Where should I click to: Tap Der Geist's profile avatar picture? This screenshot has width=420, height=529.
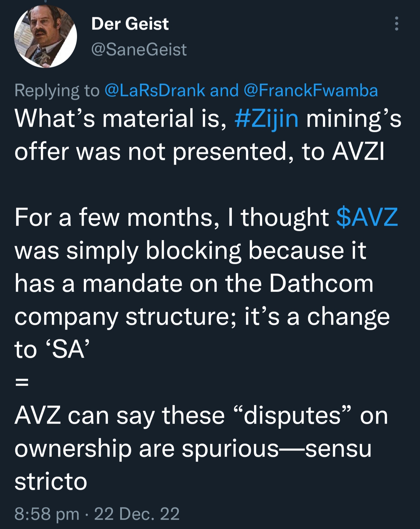click(x=45, y=36)
